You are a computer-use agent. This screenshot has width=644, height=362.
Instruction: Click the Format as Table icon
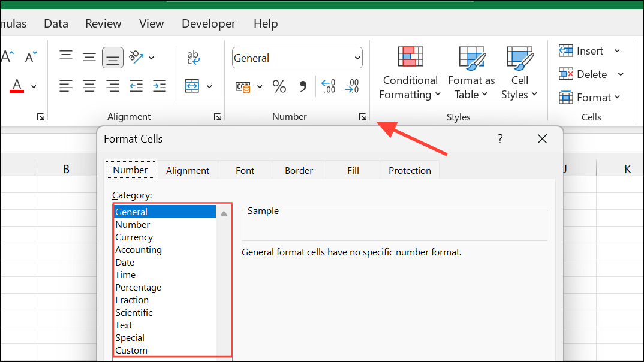pos(471,56)
